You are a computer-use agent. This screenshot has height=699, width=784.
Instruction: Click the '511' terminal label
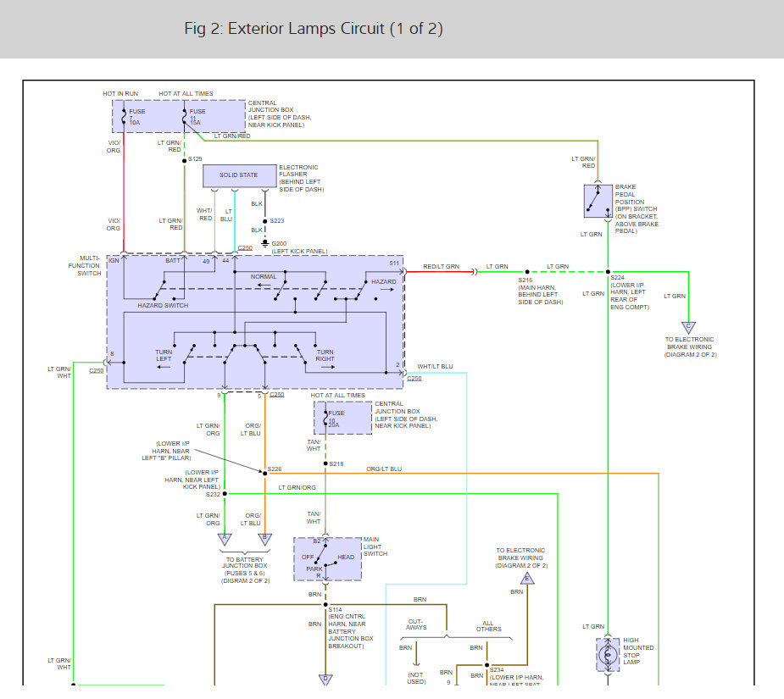click(394, 263)
